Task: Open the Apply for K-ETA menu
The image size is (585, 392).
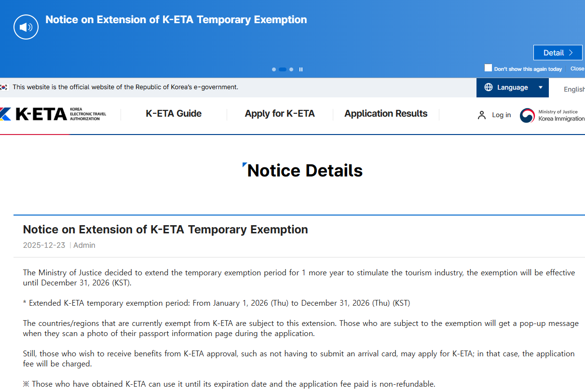Action: [x=280, y=114]
